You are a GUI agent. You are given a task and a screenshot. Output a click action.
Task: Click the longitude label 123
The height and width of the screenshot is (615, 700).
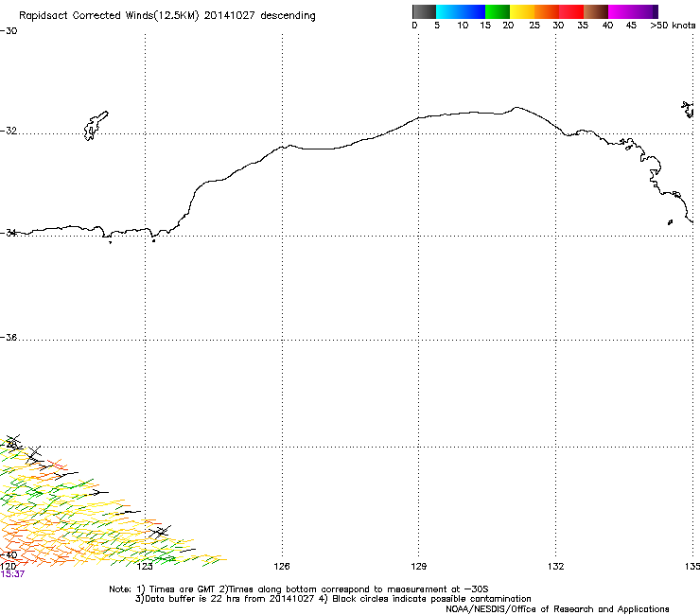[x=145, y=567]
